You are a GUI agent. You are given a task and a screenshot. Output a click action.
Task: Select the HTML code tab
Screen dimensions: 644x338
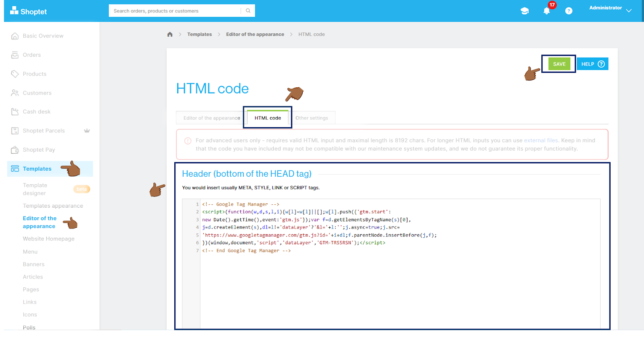point(268,118)
